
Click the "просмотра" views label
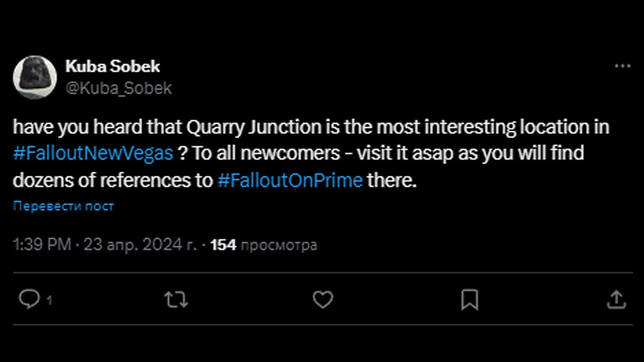(279, 246)
